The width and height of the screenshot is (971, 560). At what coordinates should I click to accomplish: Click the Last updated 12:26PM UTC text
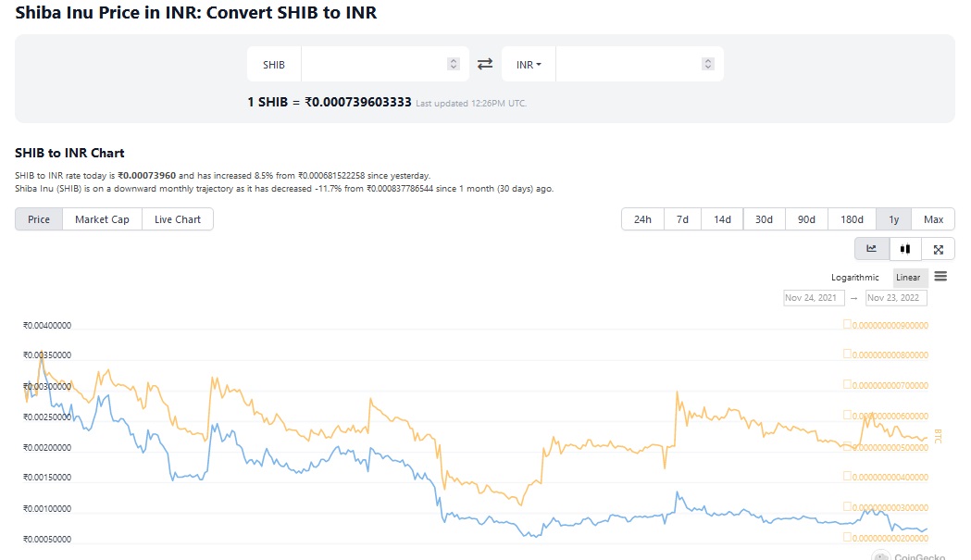click(471, 104)
